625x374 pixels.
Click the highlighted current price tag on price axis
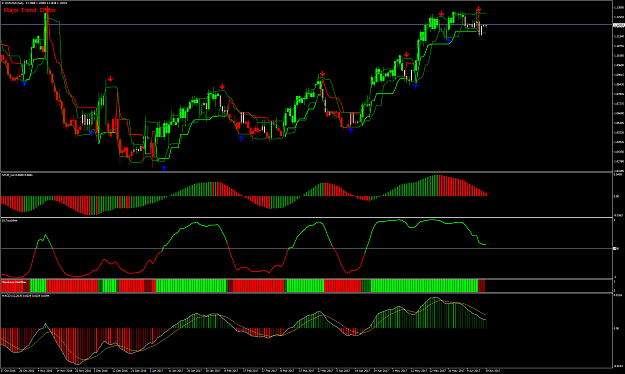[618, 25]
